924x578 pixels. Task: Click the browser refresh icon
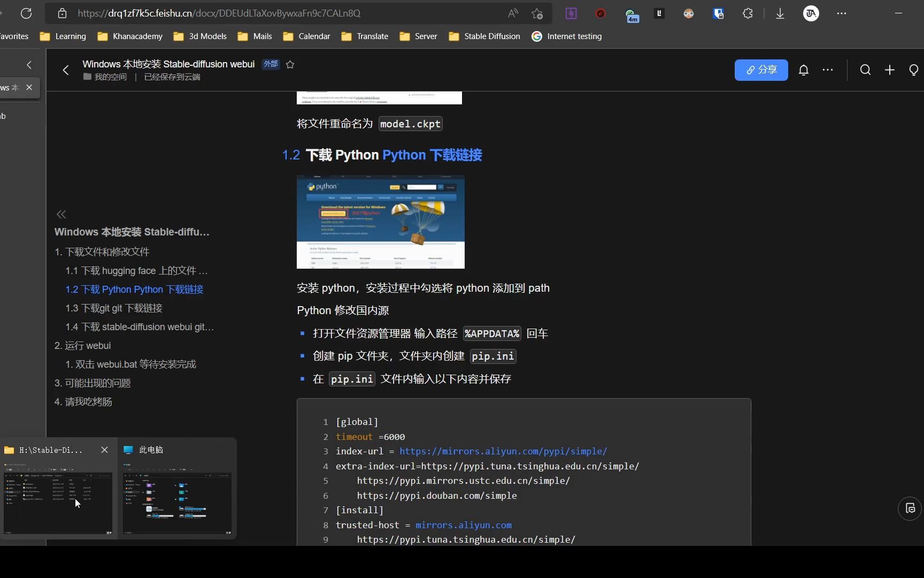(x=26, y=13)
